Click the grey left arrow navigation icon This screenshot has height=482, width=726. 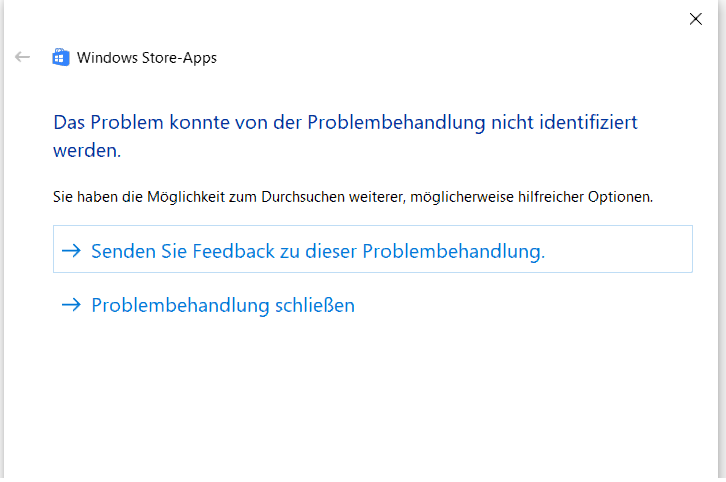coord(22,57)
